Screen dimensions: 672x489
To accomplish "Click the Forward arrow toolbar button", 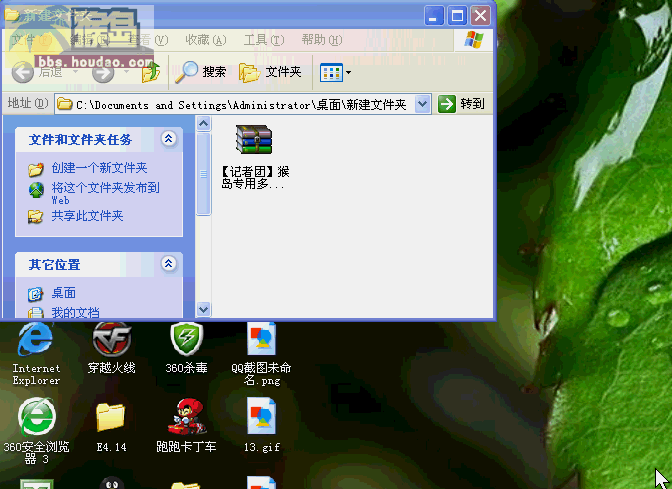I will (x=103, y=72).
